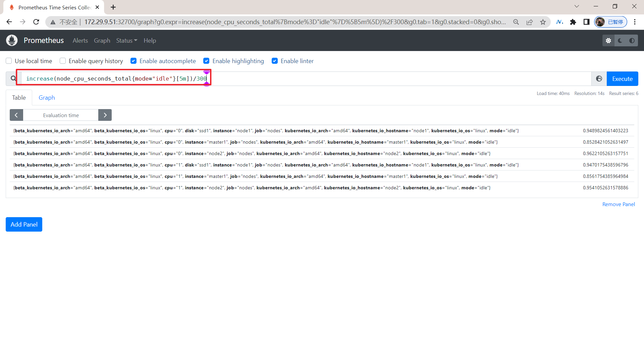Click the not-secure warning triangle icon
644x338 pixels.
[53, 22]
